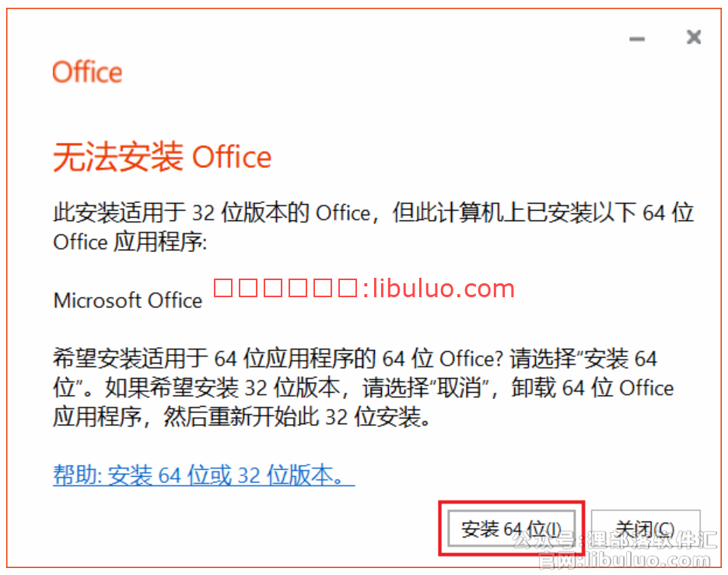Click the minimize dash in the title area

point(637,39)
